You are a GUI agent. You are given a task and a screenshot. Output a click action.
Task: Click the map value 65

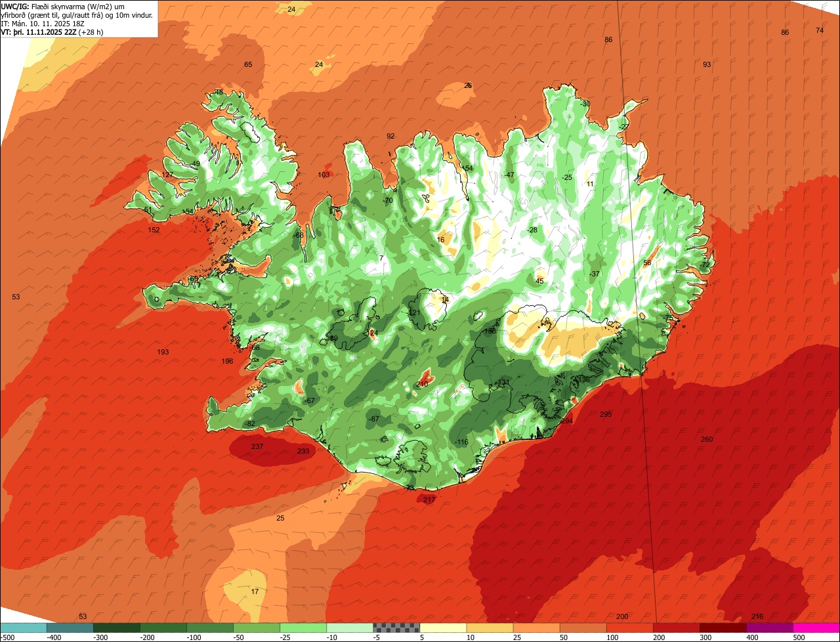pyautogui.click(x=248, y=64)
